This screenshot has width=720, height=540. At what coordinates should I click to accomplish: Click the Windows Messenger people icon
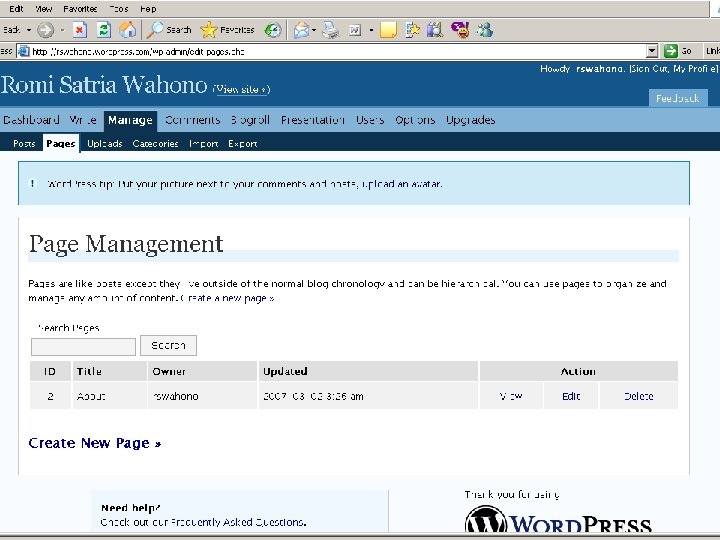click(484, 30)
